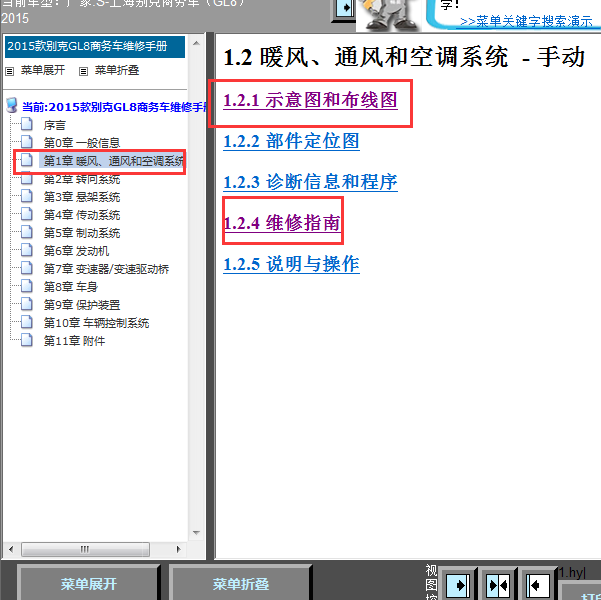Image resolution: width=601 pixels, height=600 pixels.
Task: Click page icon beside 第11章 附件
Action: click(x=27, y=340)
